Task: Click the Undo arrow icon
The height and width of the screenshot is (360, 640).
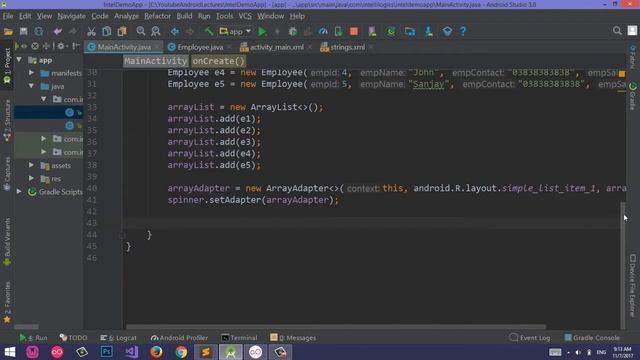Action: (x=57, y=31)
